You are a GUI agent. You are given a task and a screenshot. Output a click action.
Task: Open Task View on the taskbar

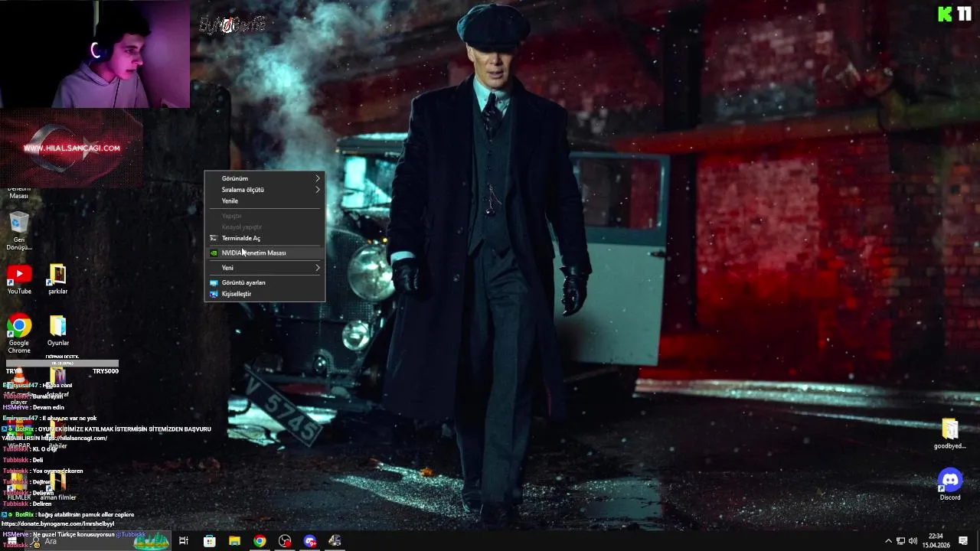coord(184,541)
